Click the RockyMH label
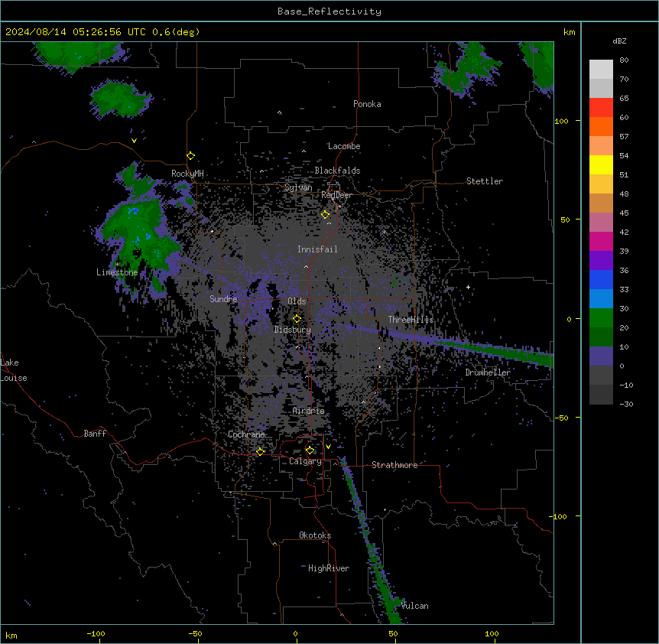The image size is (659, 644). point(187,174)
